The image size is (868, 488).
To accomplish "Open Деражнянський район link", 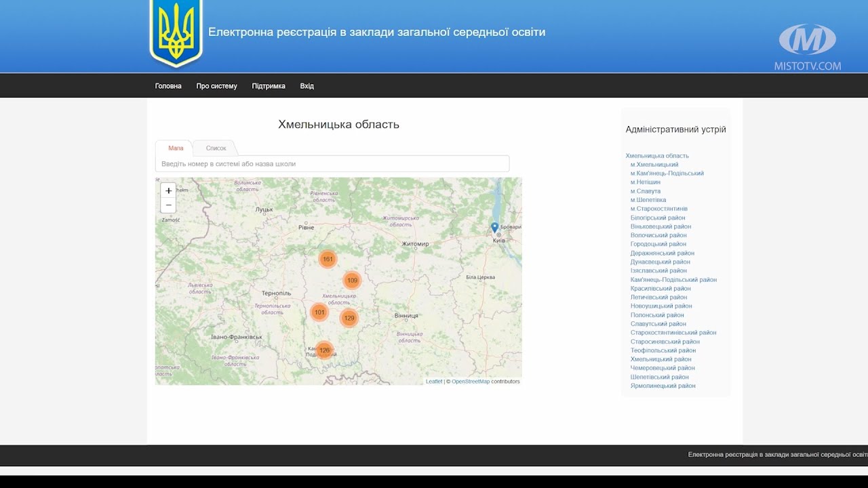I will click(663, 253).
